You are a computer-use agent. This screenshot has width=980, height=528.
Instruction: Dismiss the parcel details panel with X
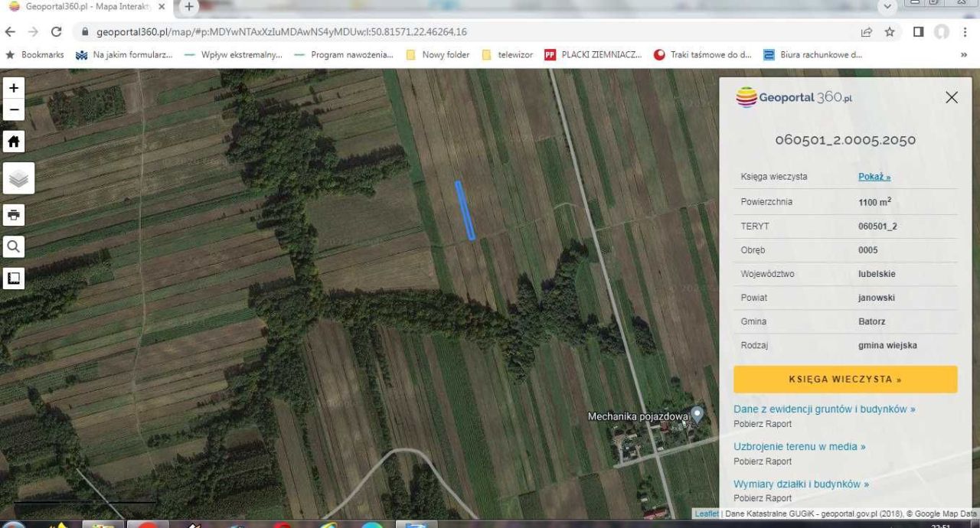point(952,97)
